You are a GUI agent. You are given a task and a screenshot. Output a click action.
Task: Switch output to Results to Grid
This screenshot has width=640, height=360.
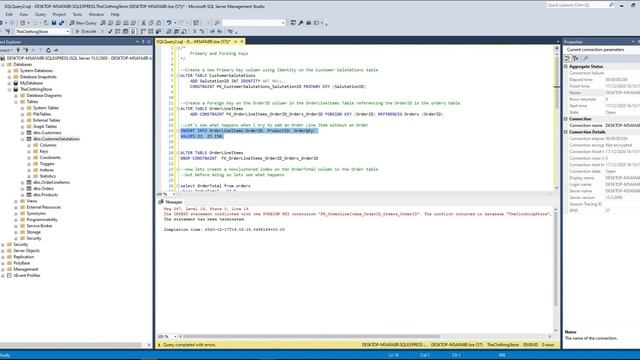coord(176,31)
